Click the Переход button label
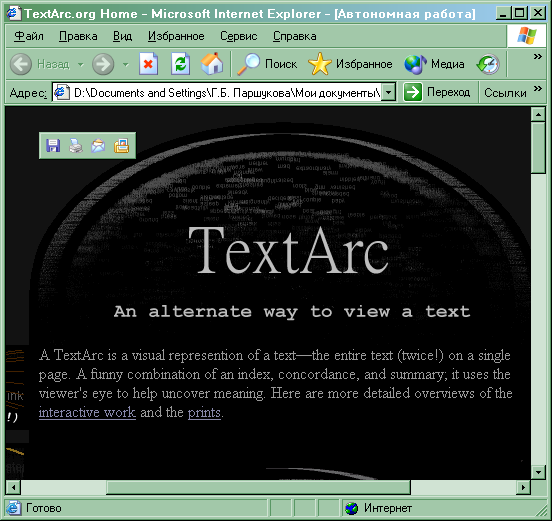Screen dimensions: 552x521 [448, 92]
